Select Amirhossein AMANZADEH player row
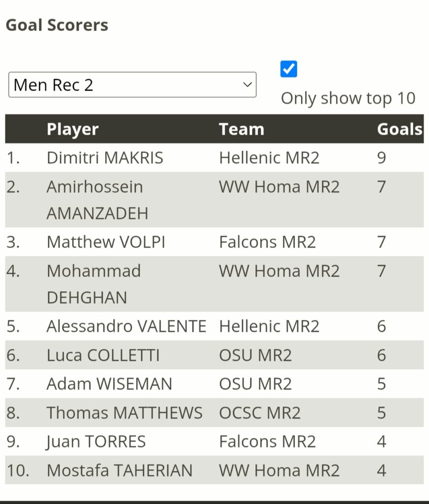 214,200
